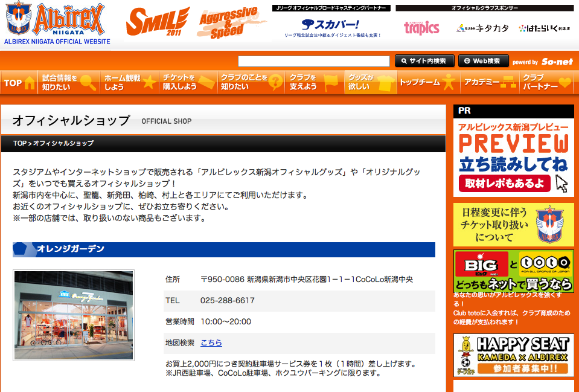Image resolution: width=579 pixels, height=392 pixels.
Task: Open the クラブパートナー menu
Action: 546,82
